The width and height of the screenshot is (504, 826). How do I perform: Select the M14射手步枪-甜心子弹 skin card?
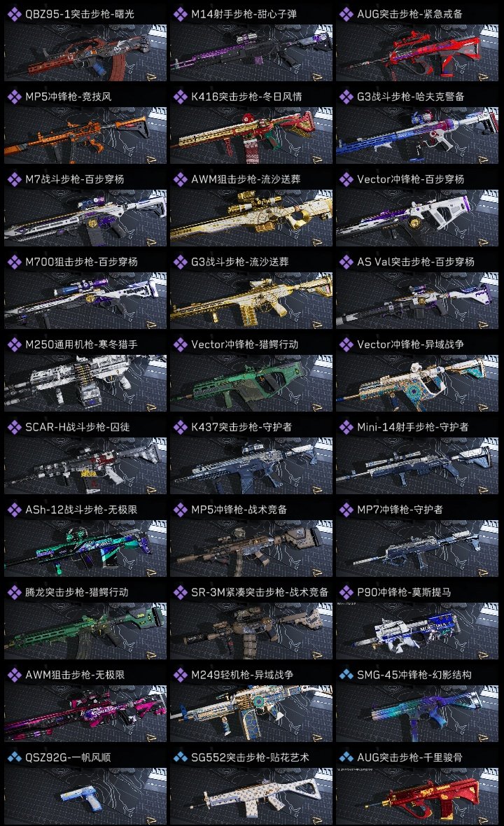point(251,41)
